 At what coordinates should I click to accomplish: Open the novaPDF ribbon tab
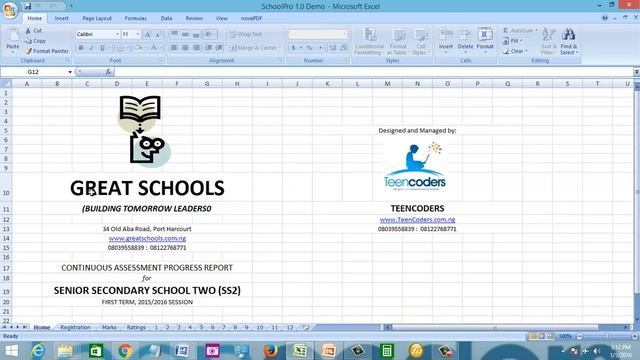pyautogui.click(x=251, y=18)
